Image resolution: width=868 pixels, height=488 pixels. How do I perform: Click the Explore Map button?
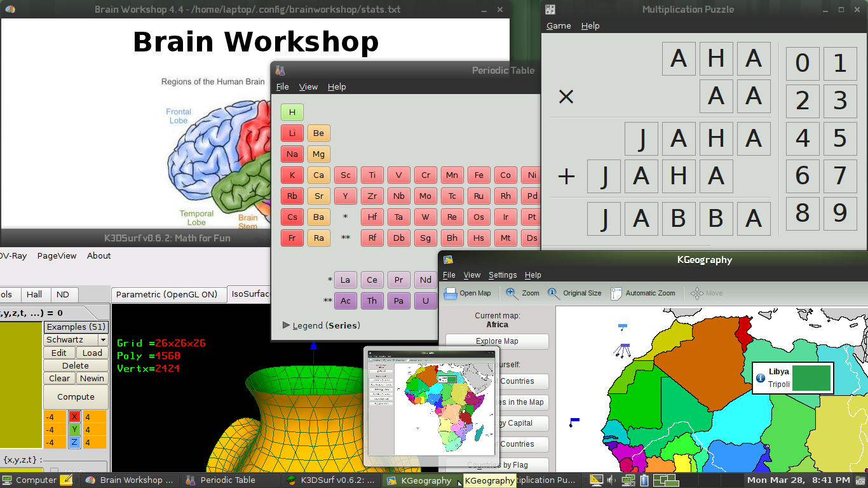pos(497,341)
